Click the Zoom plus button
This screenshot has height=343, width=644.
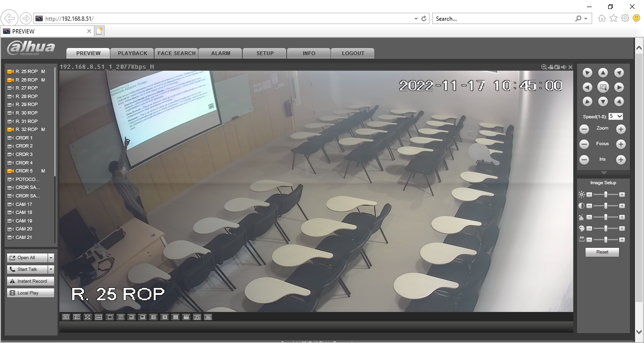[x=621, y=129]
